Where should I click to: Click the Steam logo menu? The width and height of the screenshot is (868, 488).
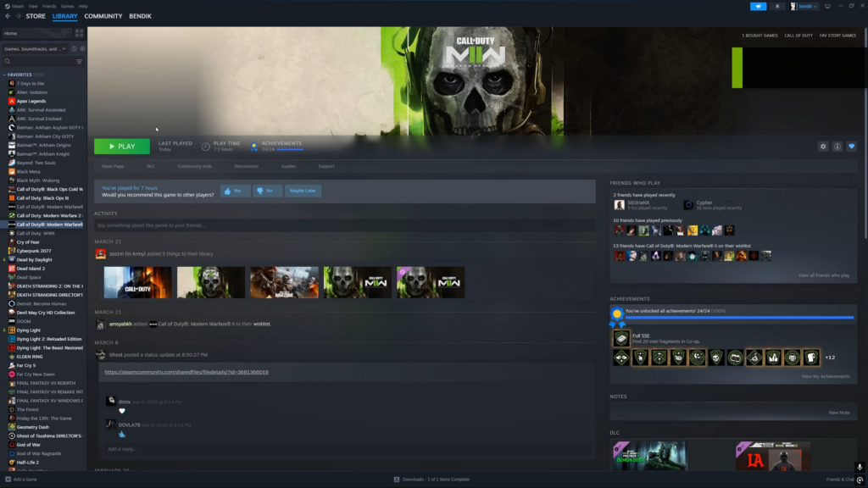click(x=14, y=6)
